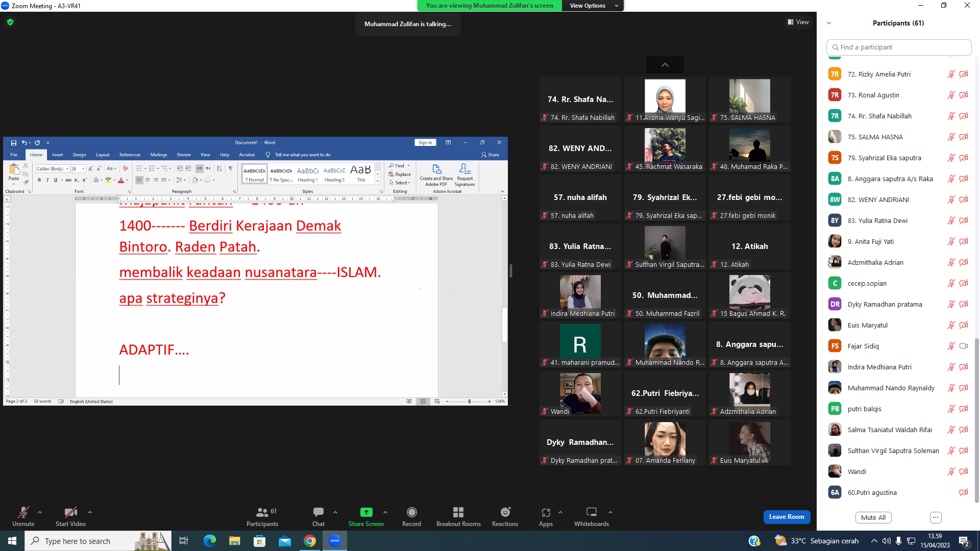Open Google Chrome from taskbar
980x551 pixels.
click(310, 541)
